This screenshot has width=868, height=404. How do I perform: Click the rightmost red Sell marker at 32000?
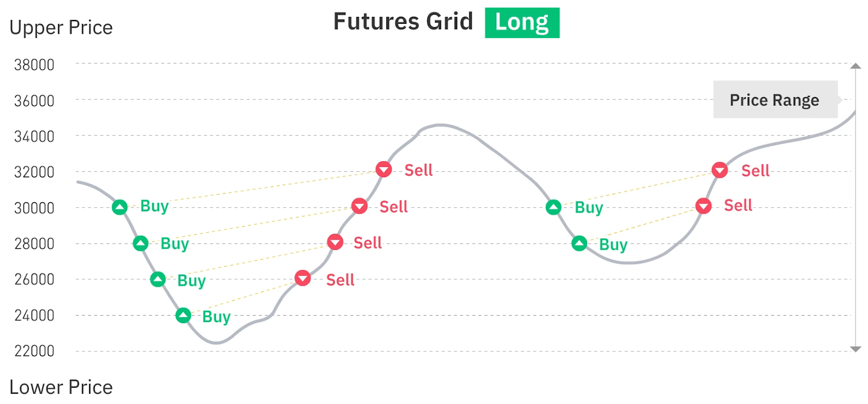coord(720,170)
